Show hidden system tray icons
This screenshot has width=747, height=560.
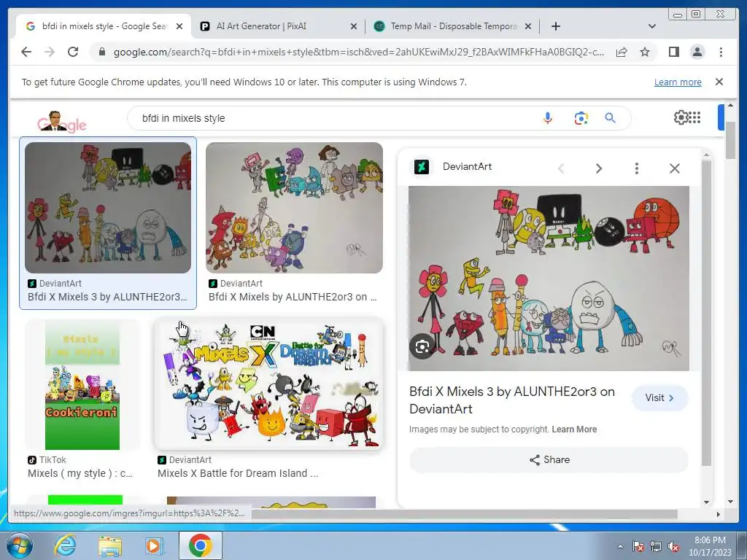(x=620, y=546)
